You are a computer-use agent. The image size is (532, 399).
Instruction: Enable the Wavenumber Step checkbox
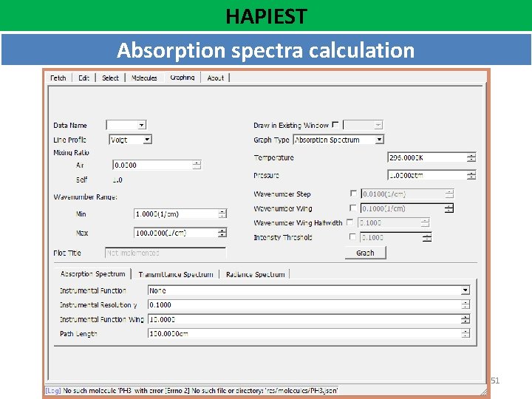(353, 194)
